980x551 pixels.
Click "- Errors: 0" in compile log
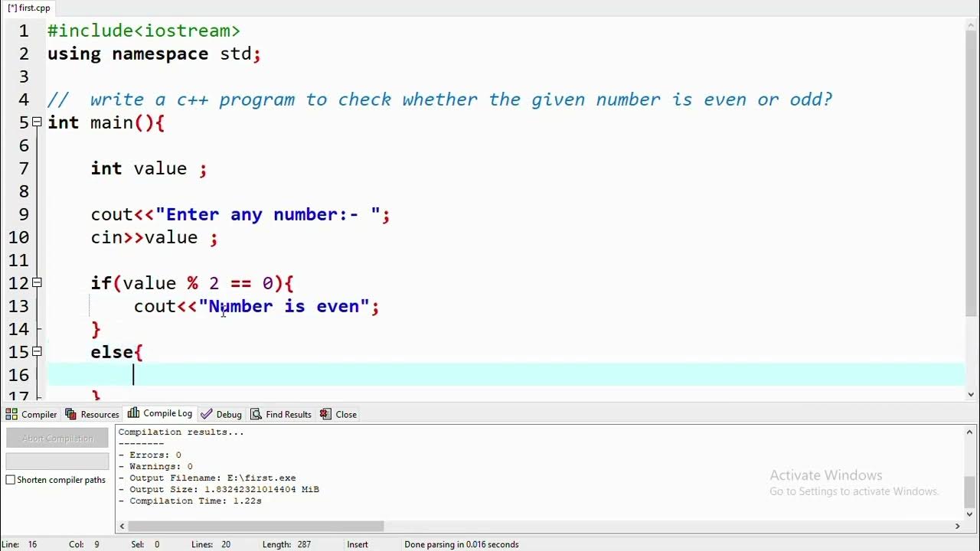149,455
